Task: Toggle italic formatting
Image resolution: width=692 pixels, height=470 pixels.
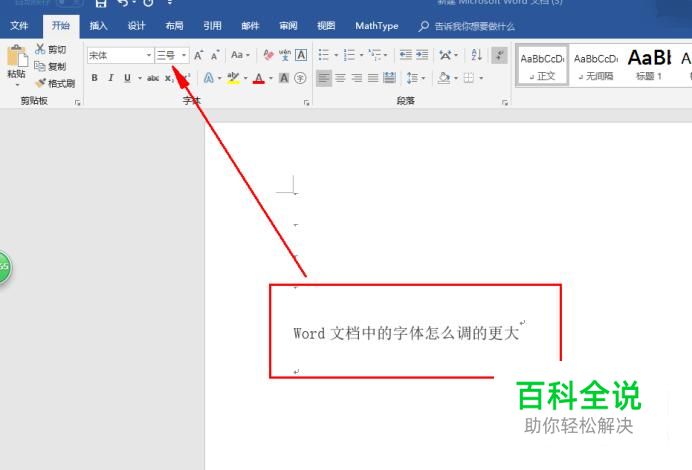Action: click(x=111, y=78)
